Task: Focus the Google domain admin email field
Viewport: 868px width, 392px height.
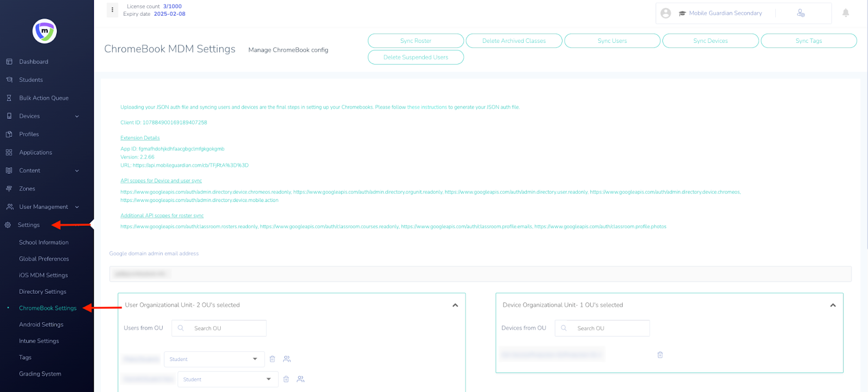Action: tap(480, 274)
